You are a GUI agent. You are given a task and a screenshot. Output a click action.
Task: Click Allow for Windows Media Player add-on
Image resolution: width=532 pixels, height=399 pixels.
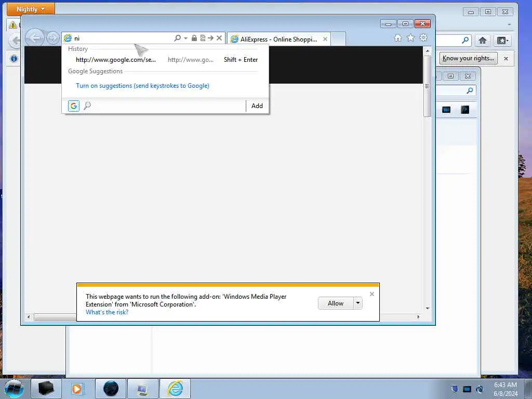pos(336,303)
